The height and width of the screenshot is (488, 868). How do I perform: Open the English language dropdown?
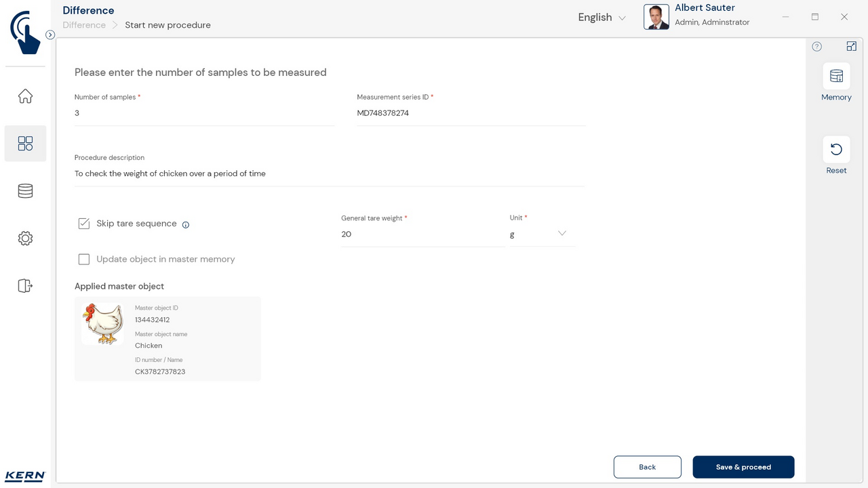[x=601, y=18]
